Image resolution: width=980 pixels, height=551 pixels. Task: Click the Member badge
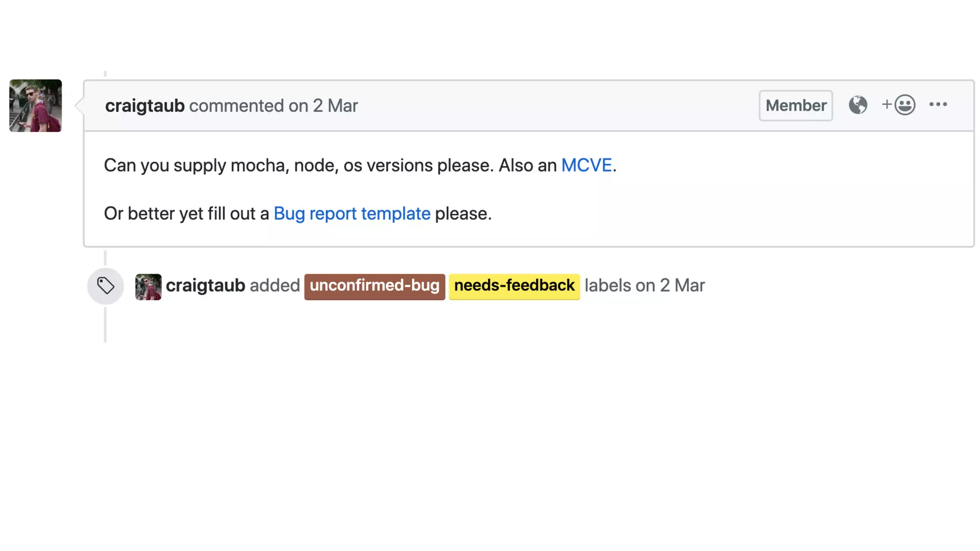pos(795,105)
